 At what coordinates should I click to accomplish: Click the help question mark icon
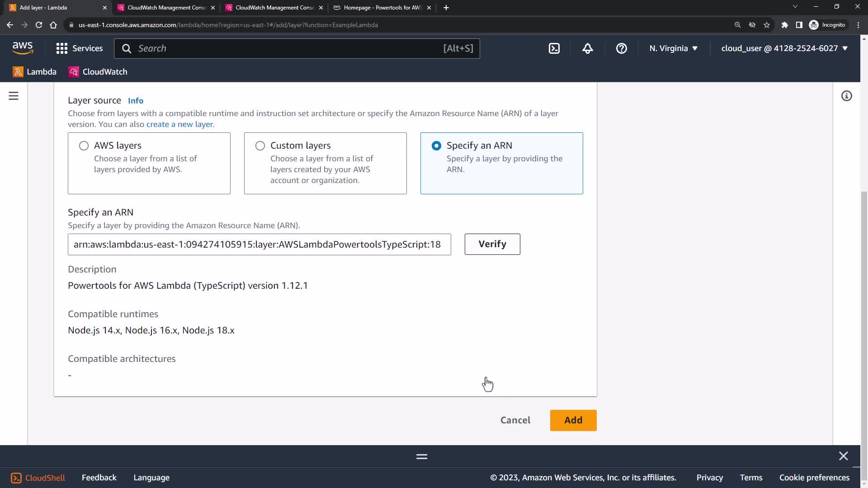(621, 48)
